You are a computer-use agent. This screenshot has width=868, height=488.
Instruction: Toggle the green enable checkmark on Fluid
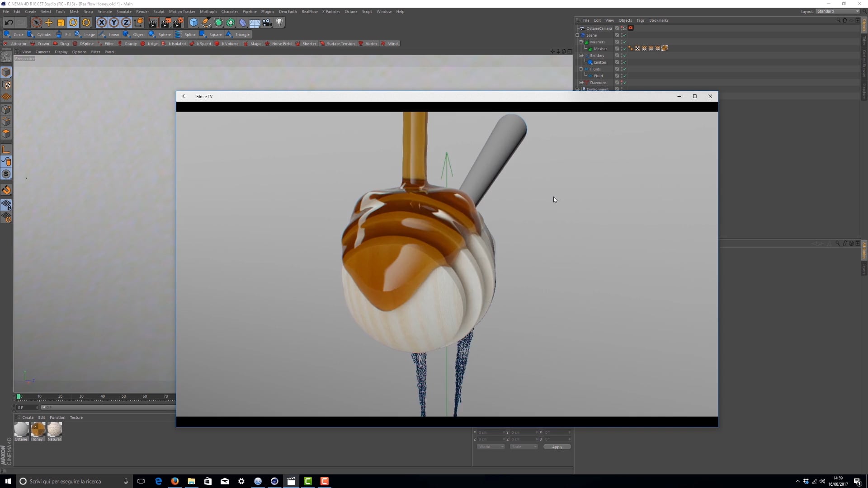pyautogui.click(x=624, y=76)
